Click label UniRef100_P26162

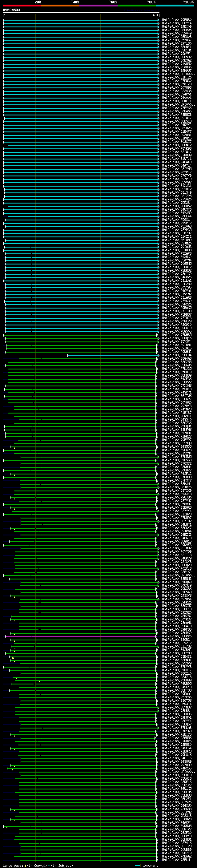pos(177,572)
